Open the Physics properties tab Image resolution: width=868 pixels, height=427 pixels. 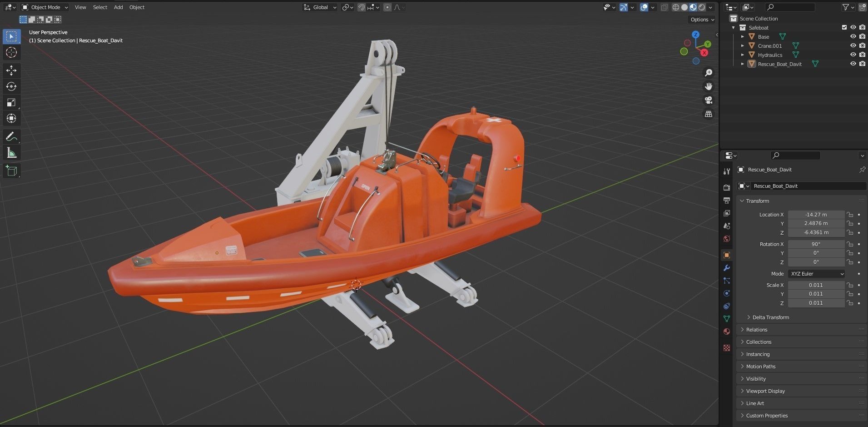click(726, 293)
